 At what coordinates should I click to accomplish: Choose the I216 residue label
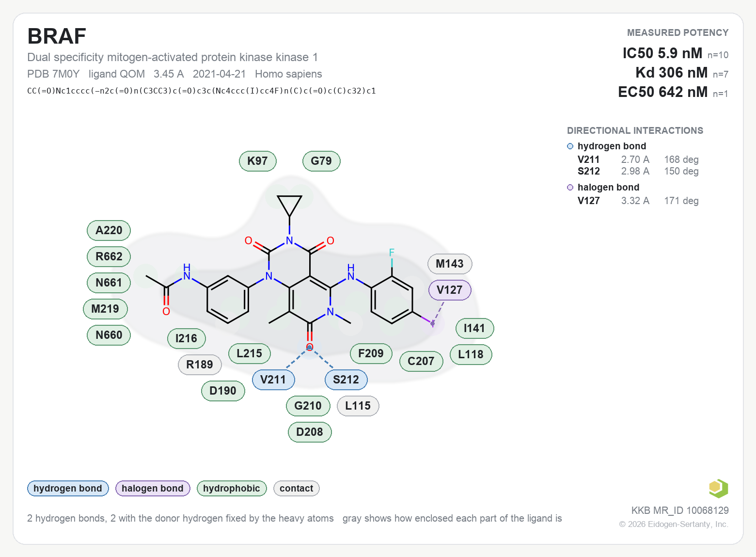[x=187, y=338]
